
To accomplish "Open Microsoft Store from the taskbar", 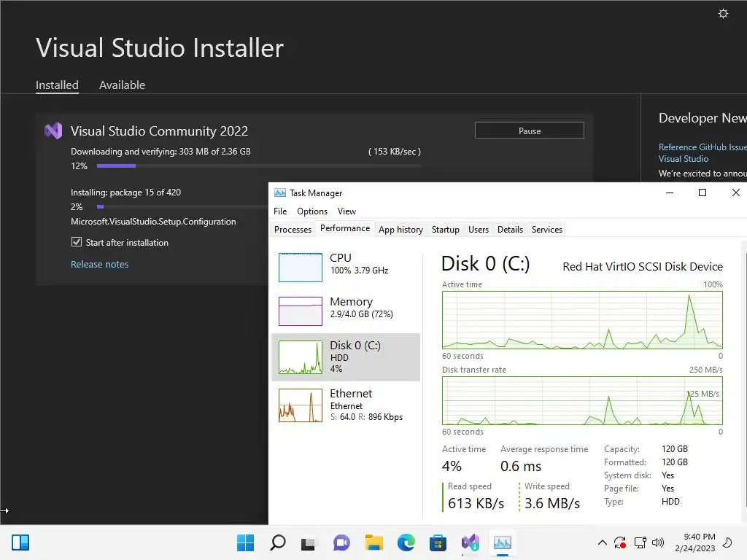I will pos(438,542).
